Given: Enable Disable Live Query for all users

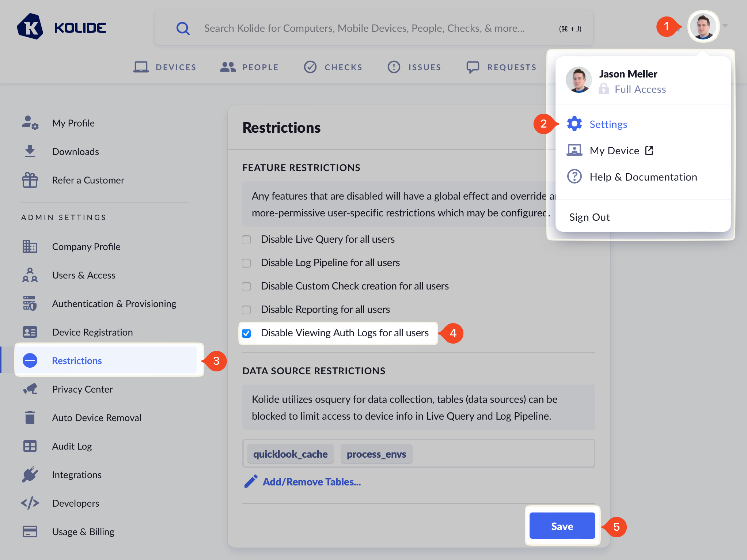Looking at the screenshot, I should point(246,239).
